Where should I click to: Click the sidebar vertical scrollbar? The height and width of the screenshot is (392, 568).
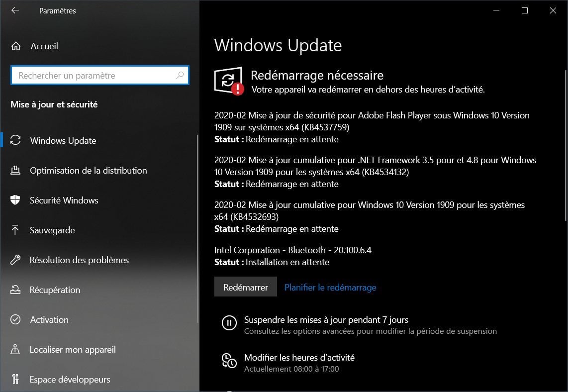click(x=197, y=229)
